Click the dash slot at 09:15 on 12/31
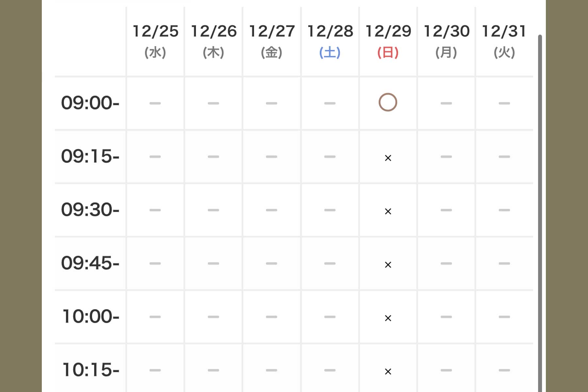588x392 pixels. click(x=504, y=157)
